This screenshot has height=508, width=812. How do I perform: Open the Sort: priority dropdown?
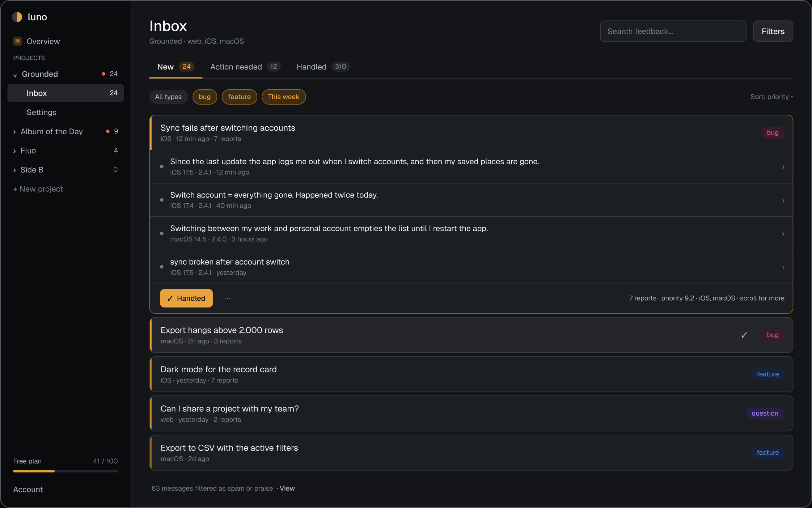(x=771, y=97)
